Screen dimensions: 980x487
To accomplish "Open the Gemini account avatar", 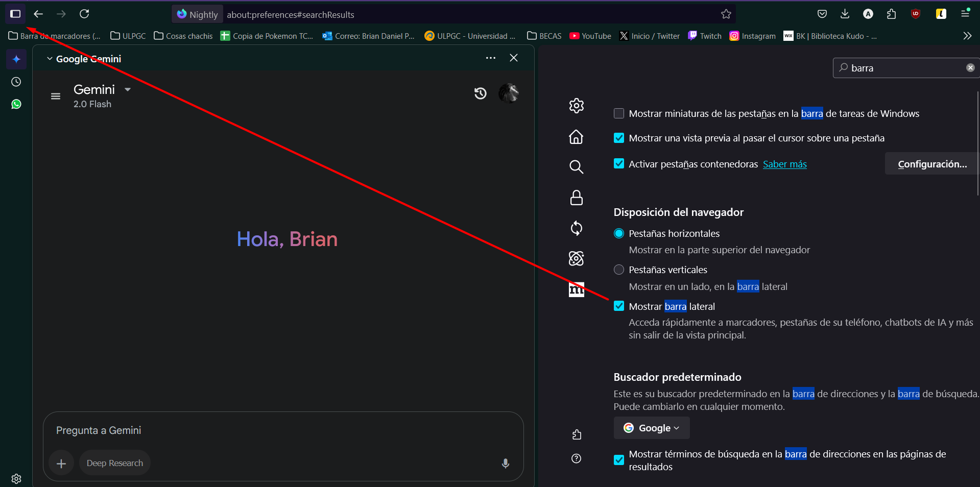I will (509, 93).
